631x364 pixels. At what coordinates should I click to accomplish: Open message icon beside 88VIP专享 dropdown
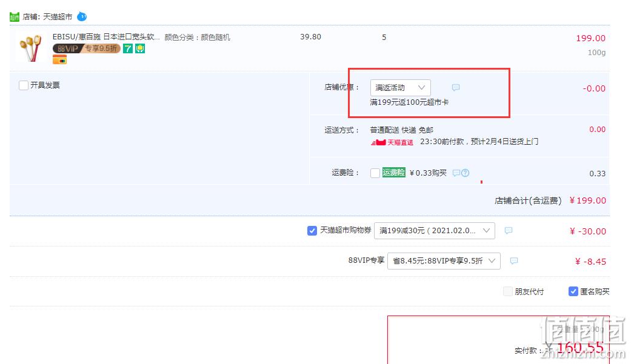514,260
